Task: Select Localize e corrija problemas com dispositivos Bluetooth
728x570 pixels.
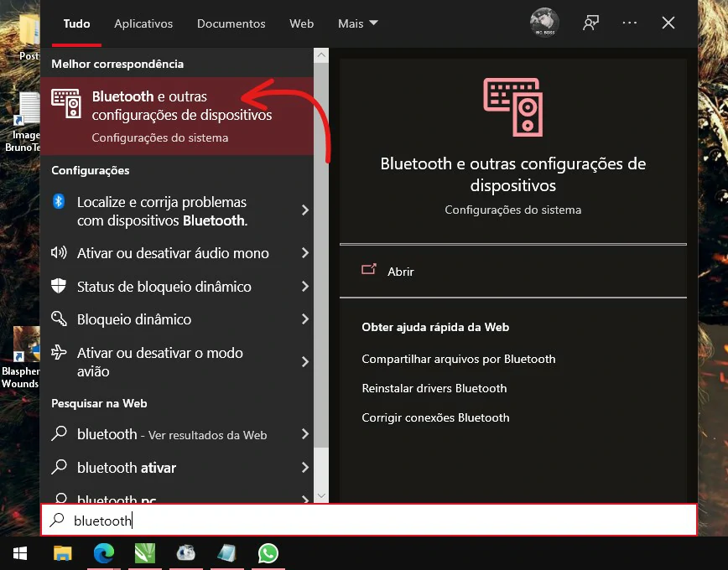Action: coord(176,210)
